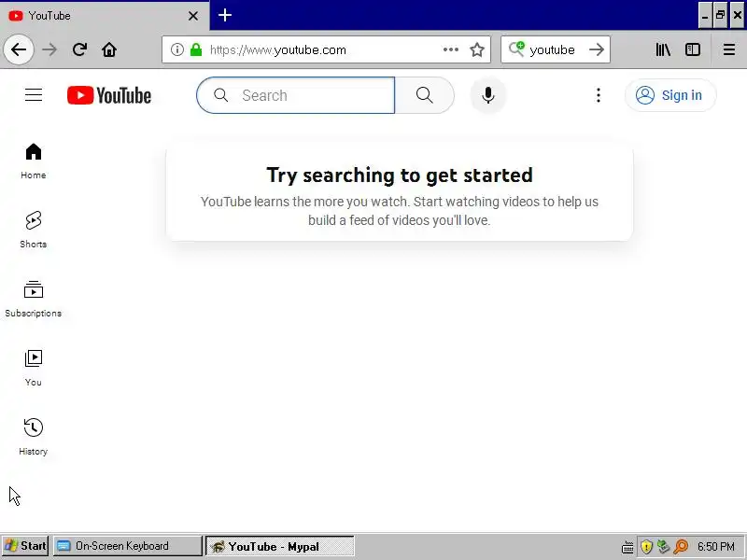Open a new tab with the plus button
Viewport: 747px width, 560px height.
pos(225,15)
